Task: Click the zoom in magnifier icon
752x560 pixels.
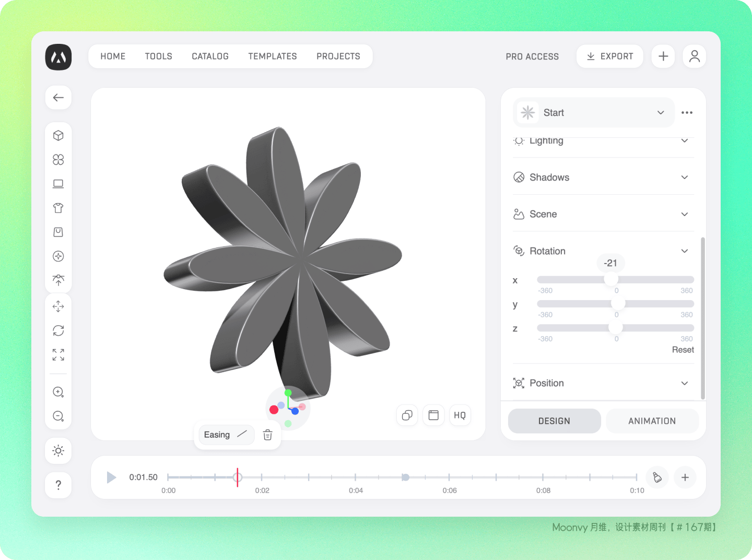Action: tap(58, 392)
